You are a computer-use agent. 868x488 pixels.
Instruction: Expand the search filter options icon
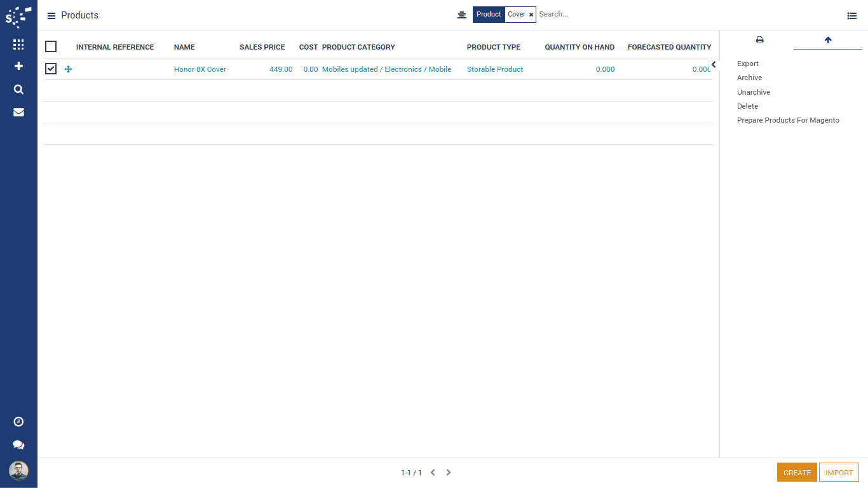click(x=462, y=15)
